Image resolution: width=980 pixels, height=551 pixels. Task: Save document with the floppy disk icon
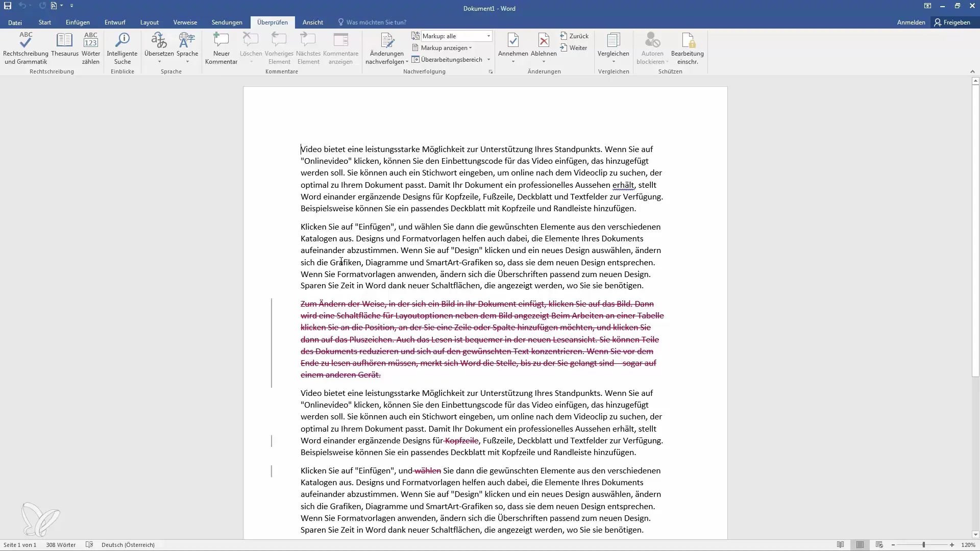8,6
